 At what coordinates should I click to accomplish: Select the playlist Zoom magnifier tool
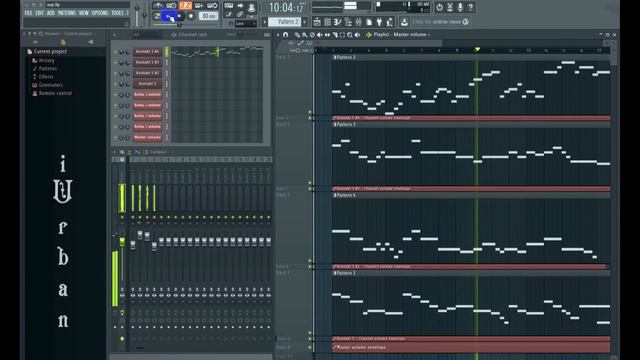click(350, 35)
